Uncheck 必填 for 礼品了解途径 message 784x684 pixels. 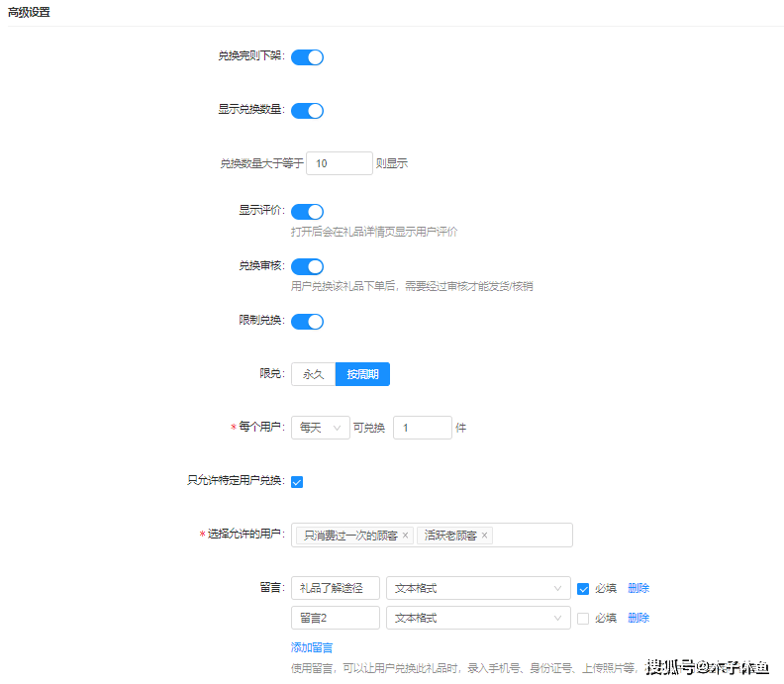(583, 589)
